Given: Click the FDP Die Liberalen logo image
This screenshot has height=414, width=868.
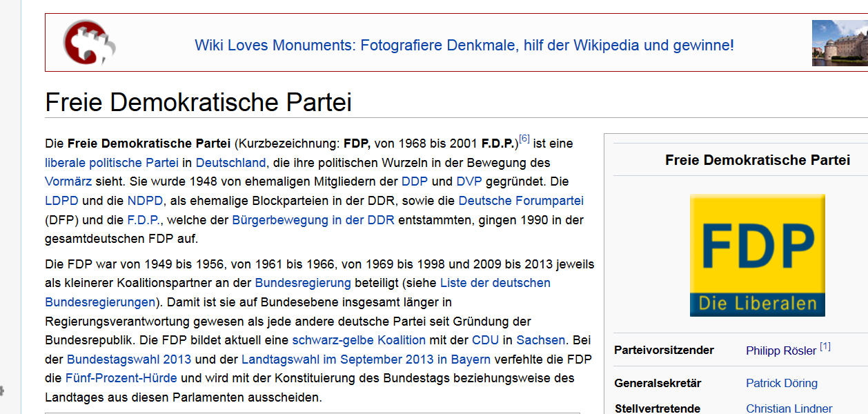Looking at the screenshot, I should (757, 255).
